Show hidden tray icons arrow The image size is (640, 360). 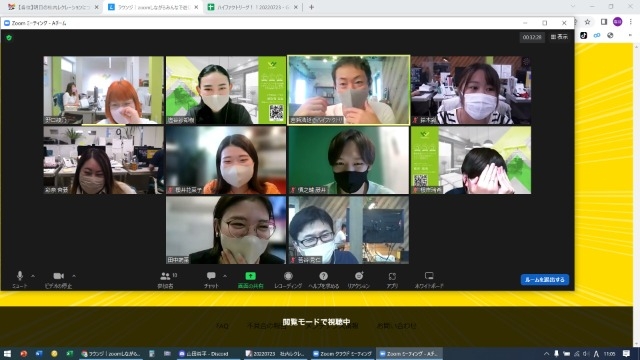tap(546, 353)
